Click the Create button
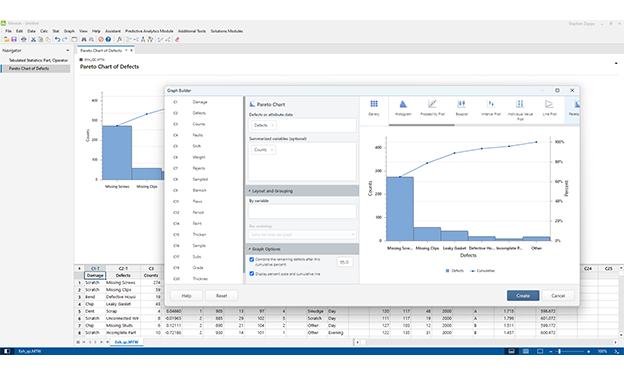Screen dimensions: 624x375 [x=523, y=295]
